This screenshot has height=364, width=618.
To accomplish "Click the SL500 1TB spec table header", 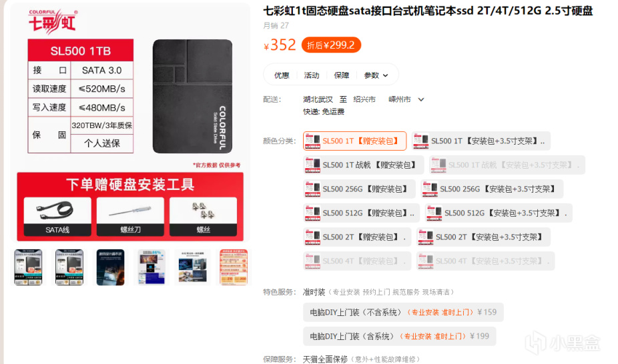I will (x=80, y=51).
